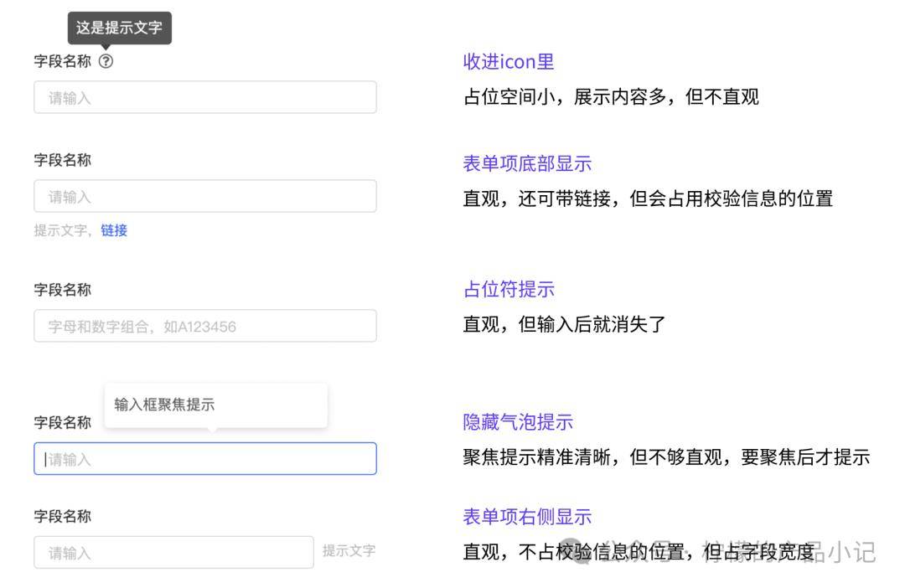This screenshot has height=588, width=905.
Task: Click the bottom 请输入 input field
Action: tap(173, 552)
